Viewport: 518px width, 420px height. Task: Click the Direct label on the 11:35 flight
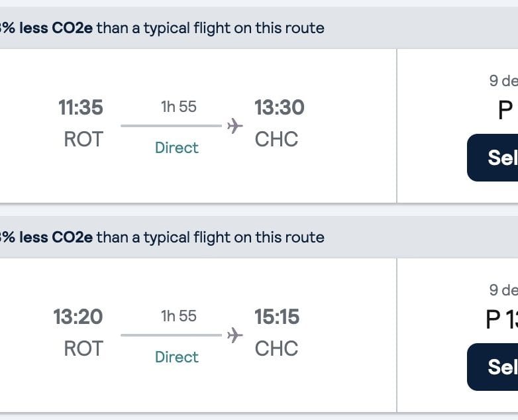[177, 148]
